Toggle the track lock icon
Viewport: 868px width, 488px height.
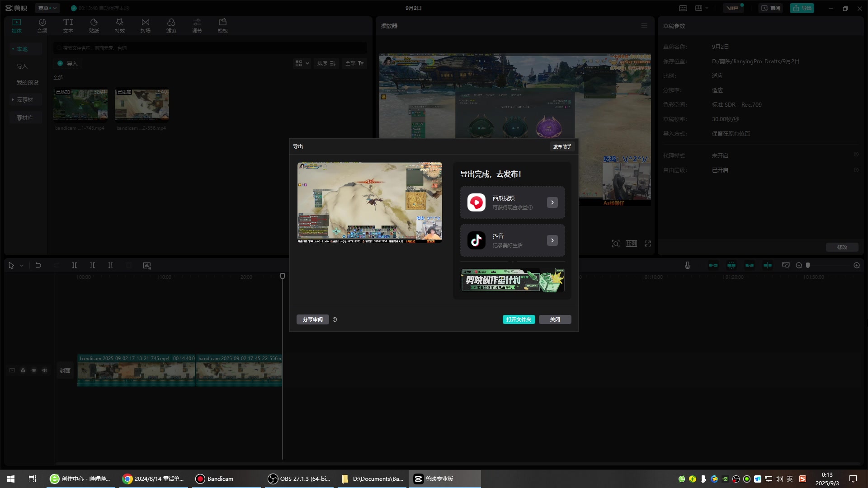(23, 370)
